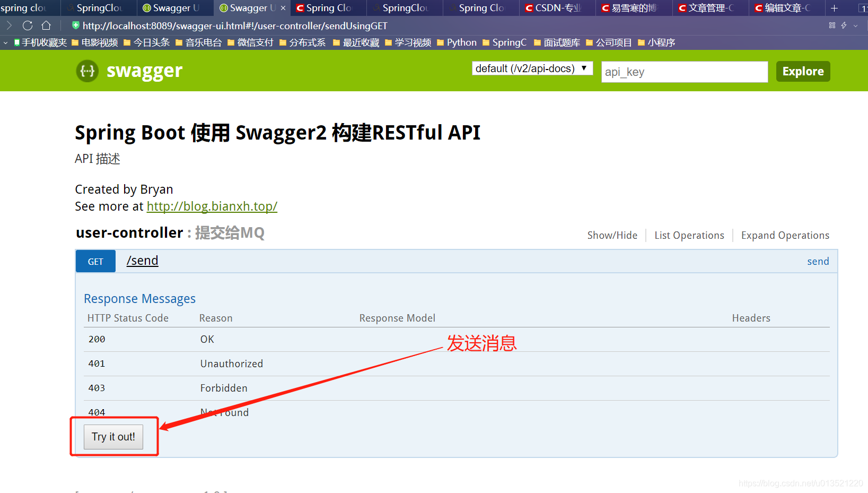Click the green security shield in address bar

(76, 25)
